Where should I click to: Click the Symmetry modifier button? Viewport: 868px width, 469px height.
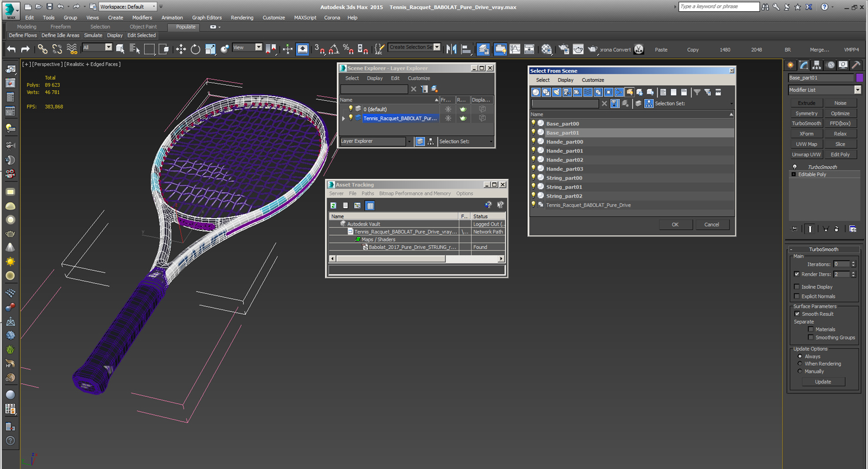[x=806, y=114]
